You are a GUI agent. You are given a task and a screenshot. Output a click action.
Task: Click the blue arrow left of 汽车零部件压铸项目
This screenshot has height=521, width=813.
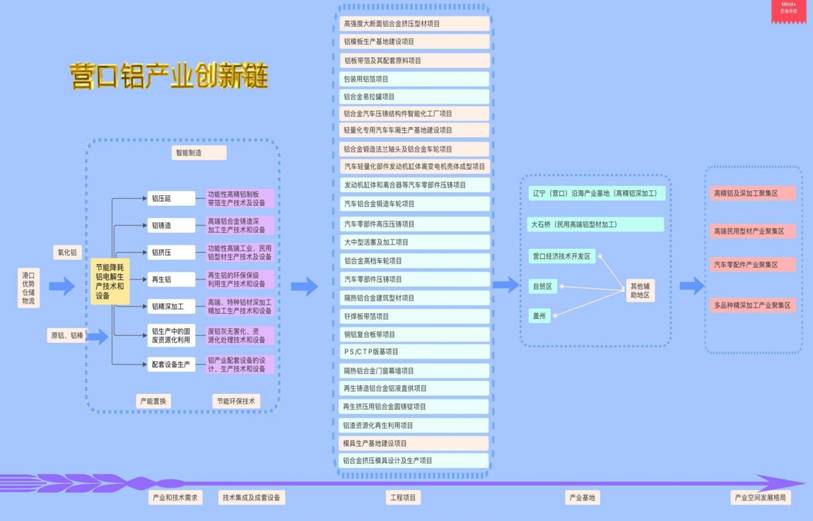pos(304,287)
